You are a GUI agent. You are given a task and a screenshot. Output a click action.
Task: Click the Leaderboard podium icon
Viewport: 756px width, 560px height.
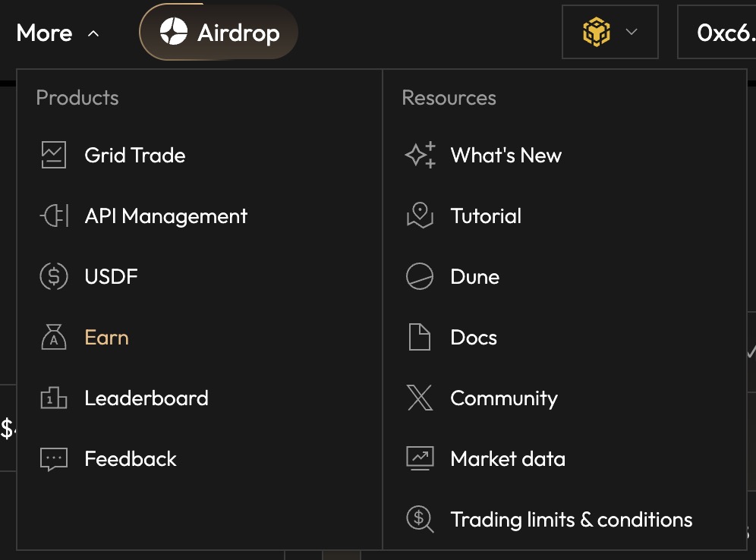[53, 398]
